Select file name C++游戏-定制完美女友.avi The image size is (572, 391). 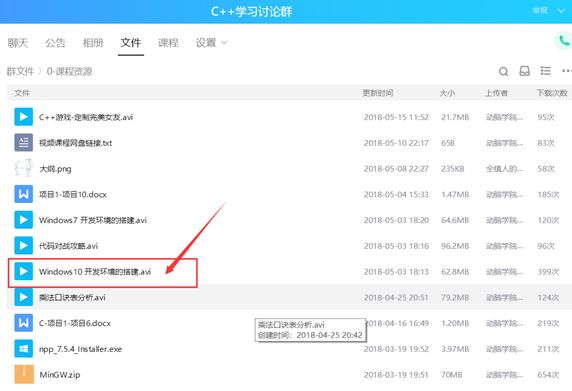(86, 117)
